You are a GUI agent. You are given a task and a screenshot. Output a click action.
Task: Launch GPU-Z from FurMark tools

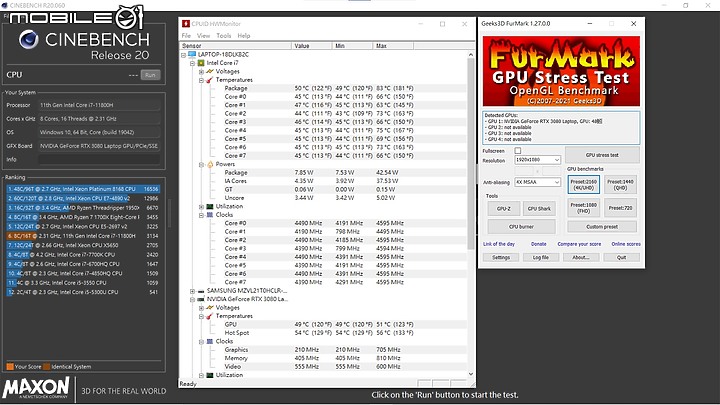tap(504, 208)
